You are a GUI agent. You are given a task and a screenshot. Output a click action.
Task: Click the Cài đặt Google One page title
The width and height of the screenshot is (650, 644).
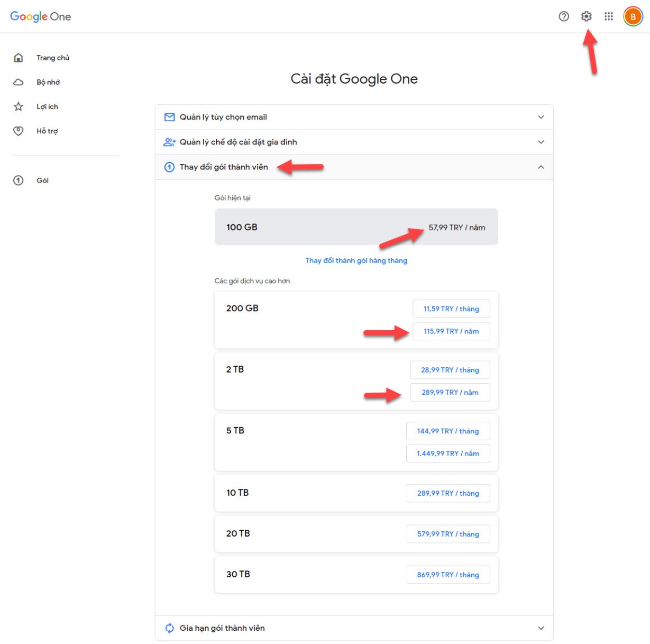click(354, 79)
